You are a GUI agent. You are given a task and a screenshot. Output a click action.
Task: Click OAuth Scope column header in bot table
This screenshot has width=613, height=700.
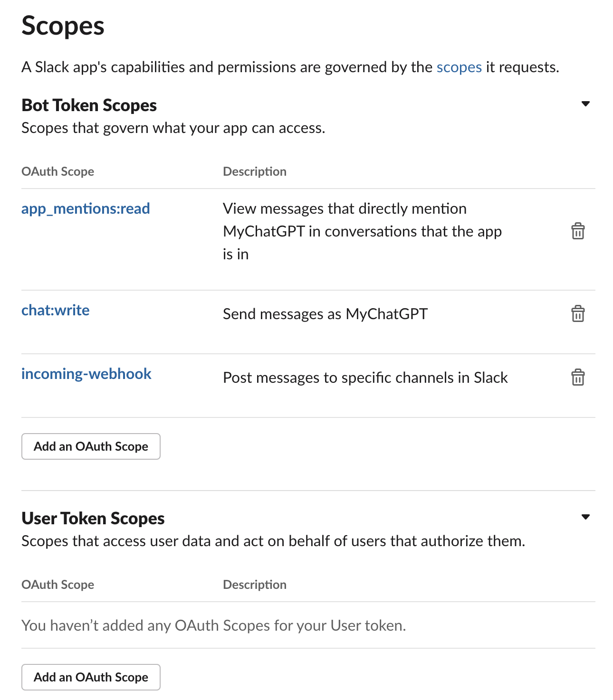58,171
